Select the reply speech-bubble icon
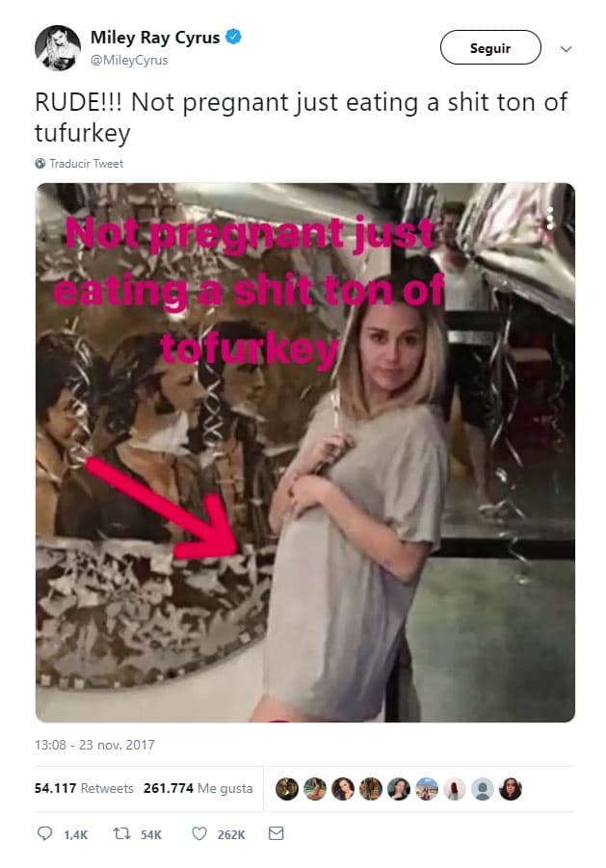606x868 pixels. coord(43,833)
